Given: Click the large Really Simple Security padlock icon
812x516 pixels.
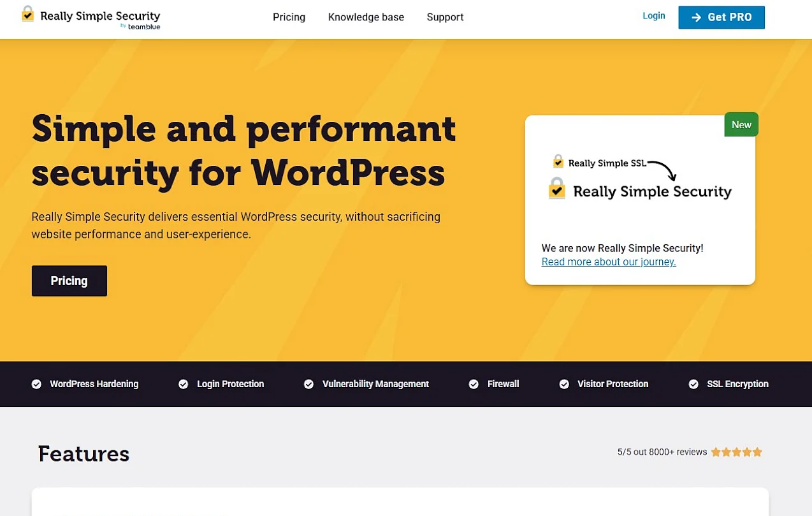Looking at the screenshot, I should [x=557, y=189].
